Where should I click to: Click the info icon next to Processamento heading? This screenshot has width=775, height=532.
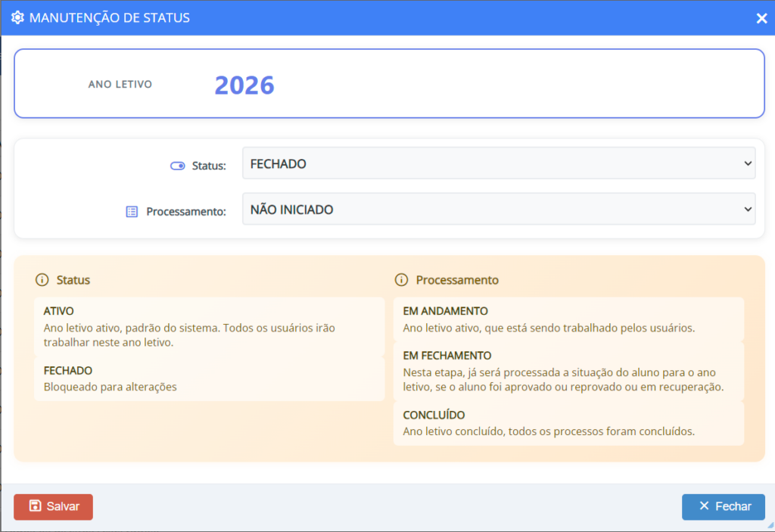pyautogui.click(x=402, y=280)
